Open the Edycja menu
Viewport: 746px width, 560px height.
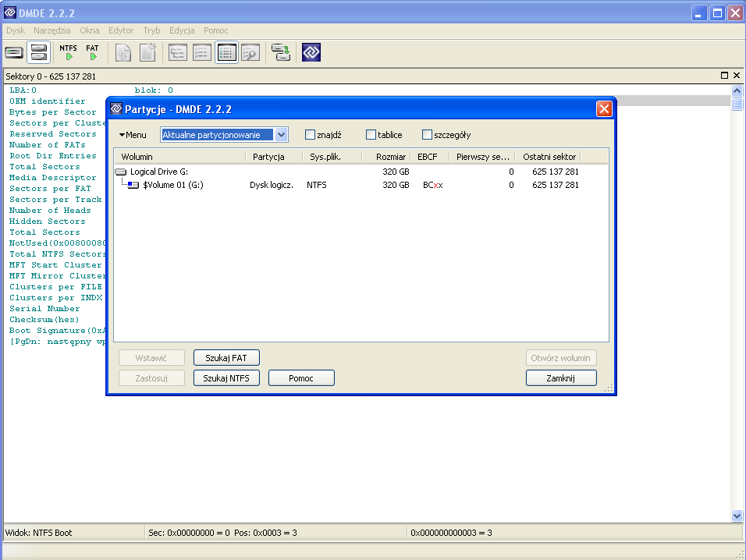point(182,30)
